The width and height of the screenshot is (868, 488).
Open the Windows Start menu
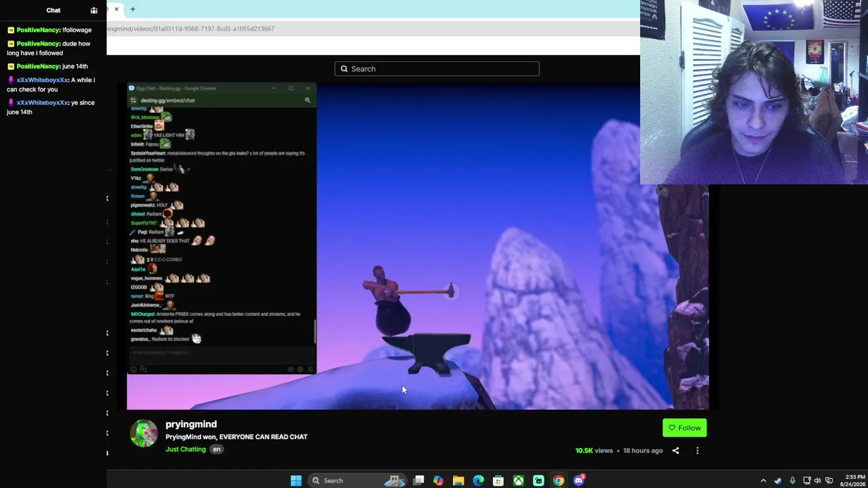[x=296, y=481]
